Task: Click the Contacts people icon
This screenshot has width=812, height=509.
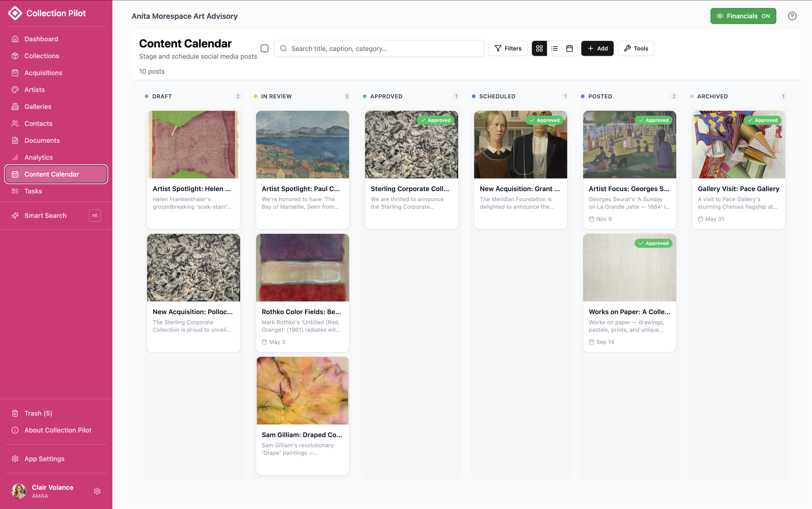Action: click(15, 123)
